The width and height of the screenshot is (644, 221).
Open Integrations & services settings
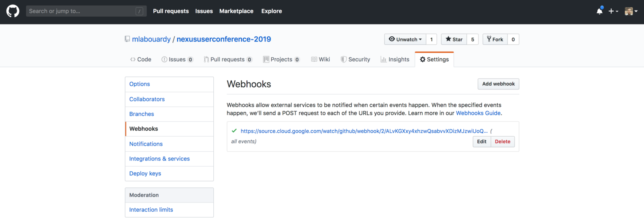[169, 159]
